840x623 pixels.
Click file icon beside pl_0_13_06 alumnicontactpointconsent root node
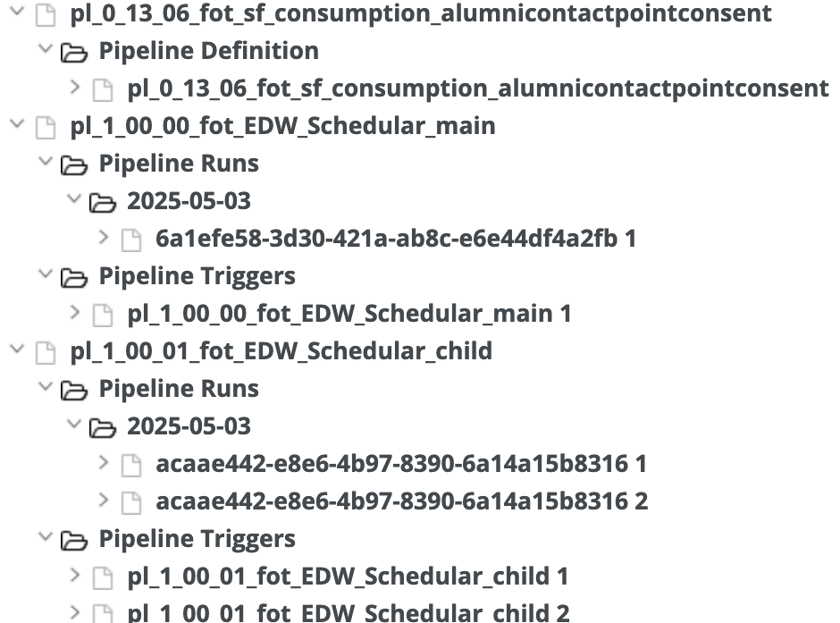click(45, 14)
